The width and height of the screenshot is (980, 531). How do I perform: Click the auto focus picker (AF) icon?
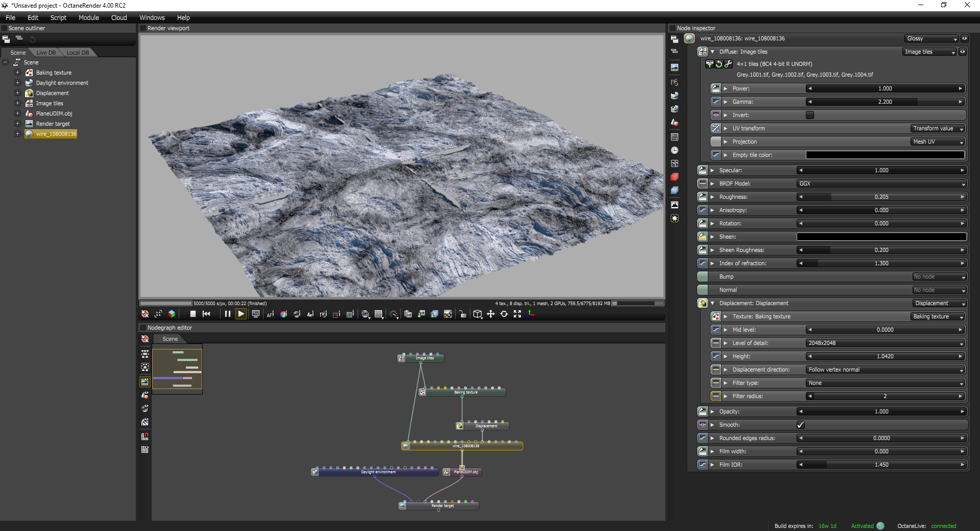point(270,314)
